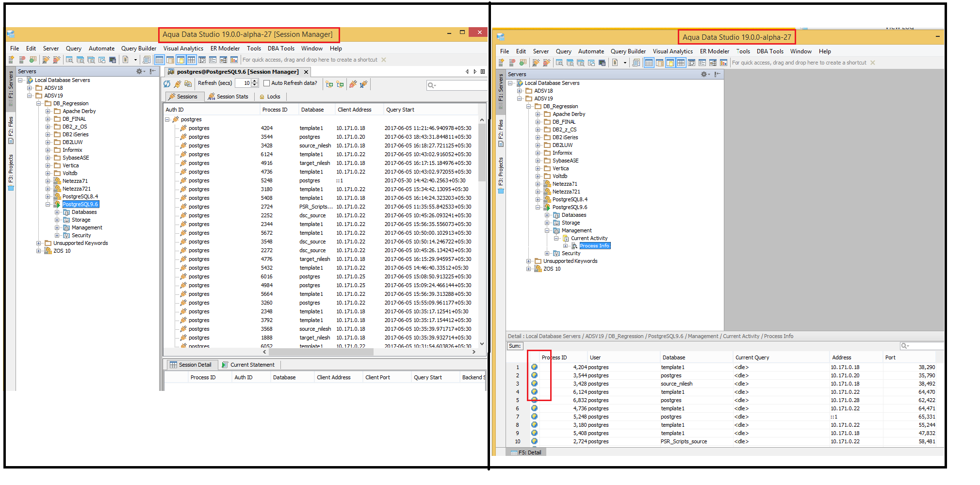Click plug icon with red mark in session toolbar
Viewport: 980px width, 485px height.
353,84
